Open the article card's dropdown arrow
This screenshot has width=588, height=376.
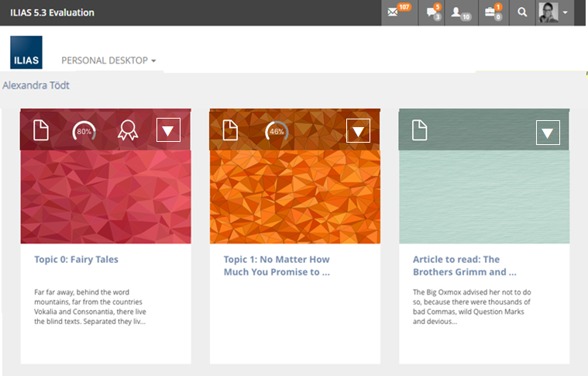548,133
